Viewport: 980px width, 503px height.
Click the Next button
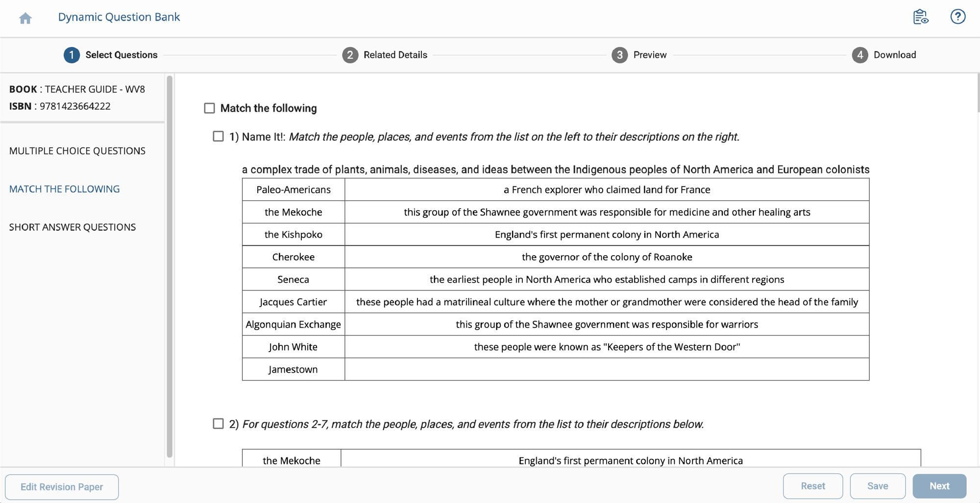click(938, 486)
